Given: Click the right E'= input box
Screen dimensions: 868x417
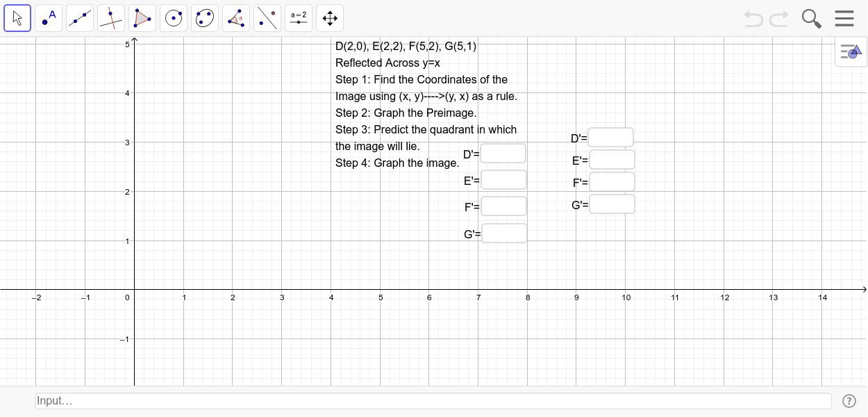Looking at the screenshot, I should point(612,160).
